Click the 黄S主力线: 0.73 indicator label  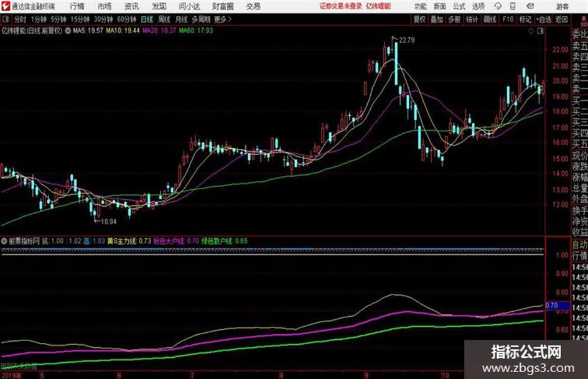(x=129, y=241)
